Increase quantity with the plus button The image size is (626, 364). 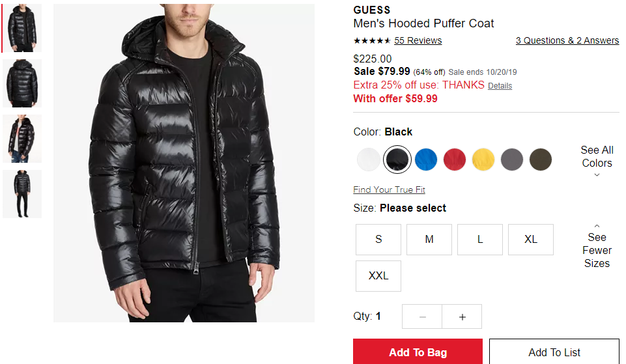462,316
